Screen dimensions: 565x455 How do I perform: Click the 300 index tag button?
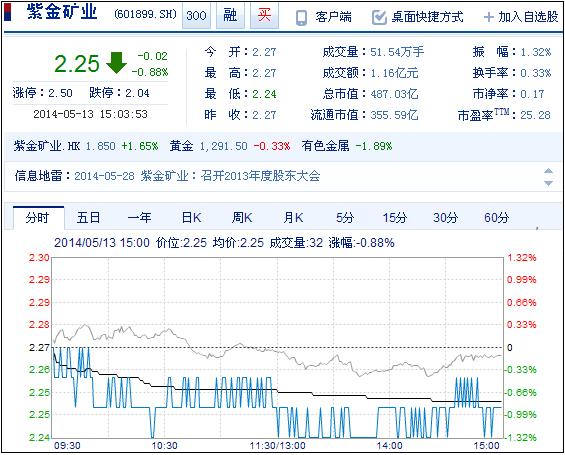(x=196, y=15)
